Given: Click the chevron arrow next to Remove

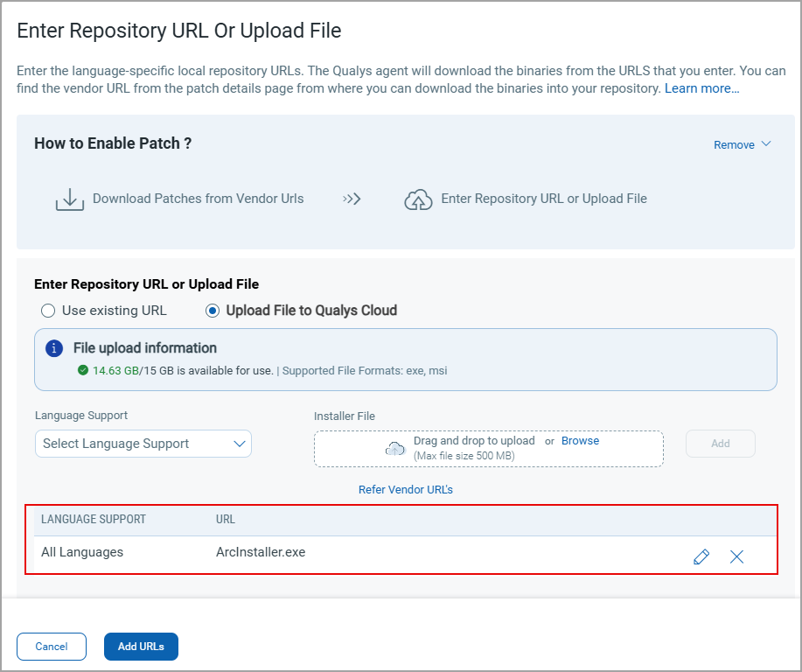Looking at the screenshot, I should coord(766,144).
